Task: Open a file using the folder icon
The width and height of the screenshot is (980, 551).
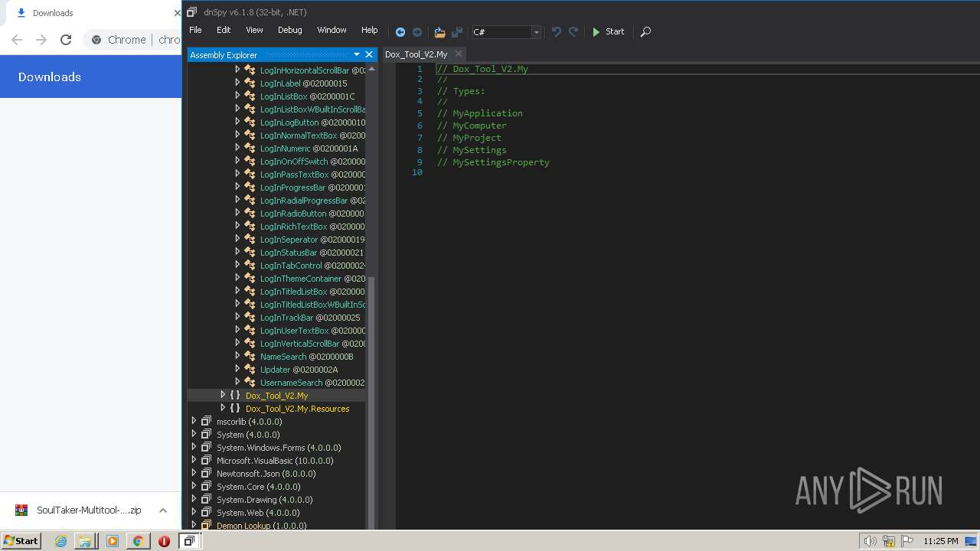Action: (x=439, y=32)
